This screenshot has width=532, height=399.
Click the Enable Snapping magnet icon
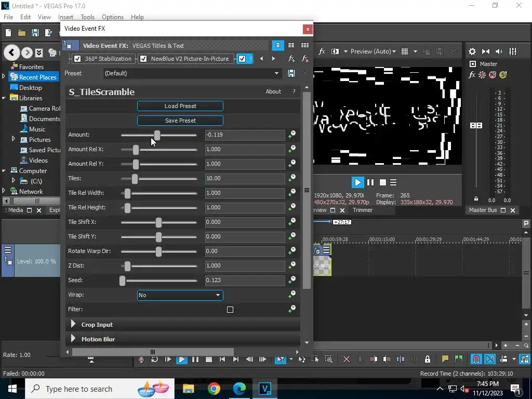click(x=476, y=359)
